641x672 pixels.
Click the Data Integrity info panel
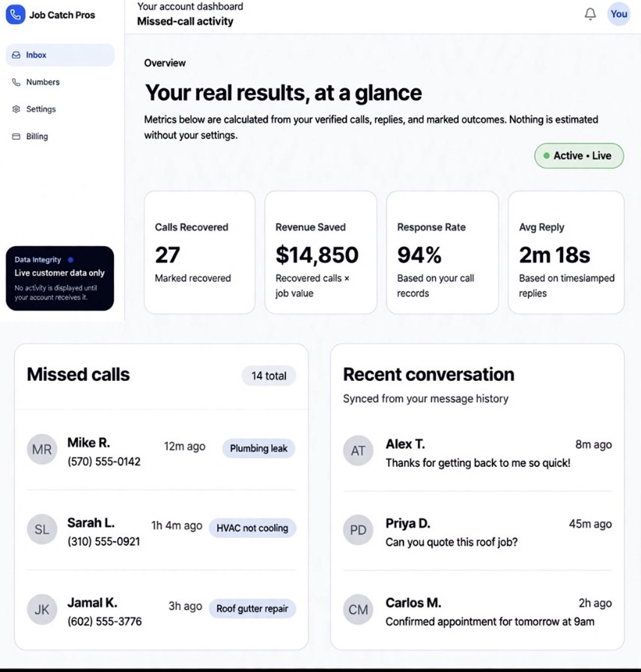(60, 278)
